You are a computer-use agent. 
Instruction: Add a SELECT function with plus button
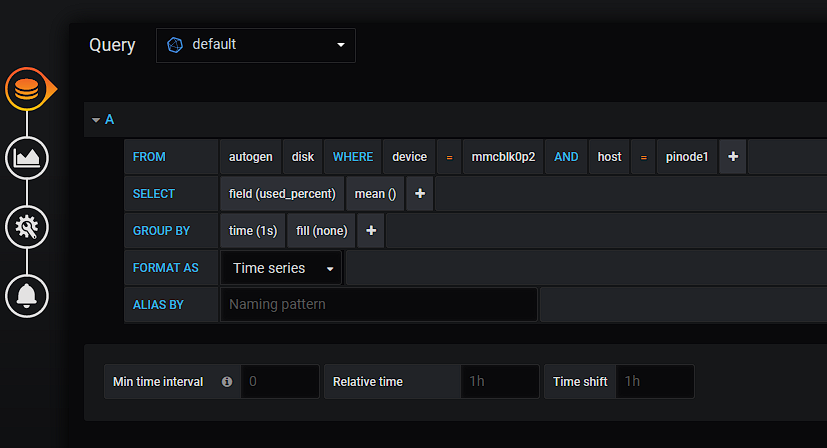pos(420,194)
